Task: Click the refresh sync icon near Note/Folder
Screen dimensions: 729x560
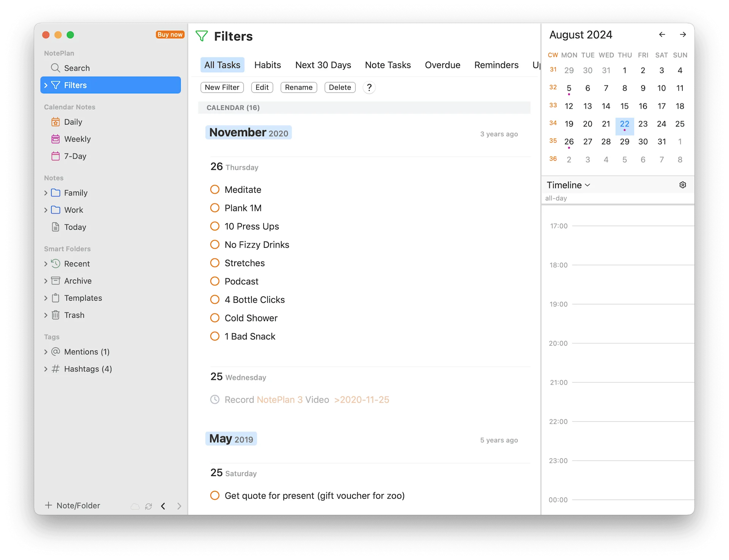Action: pos(148,506)
